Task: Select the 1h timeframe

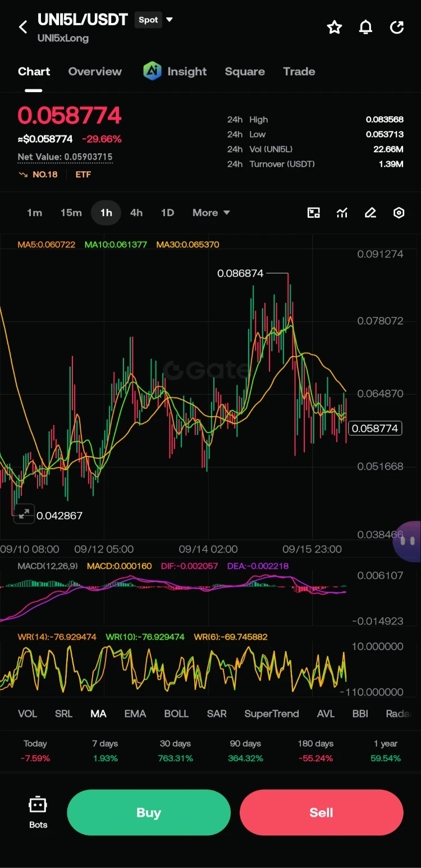Action: pyautogui.click(x=106, y=213)
